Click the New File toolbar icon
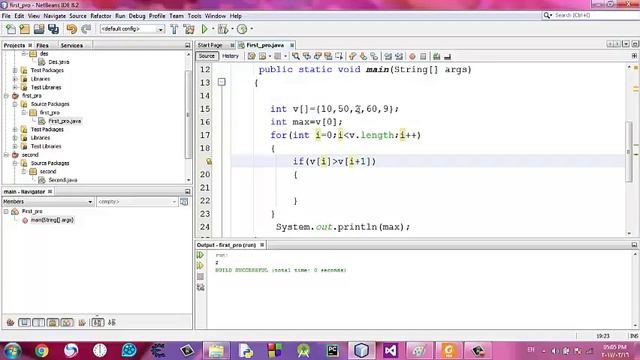 tap(11, 29)
